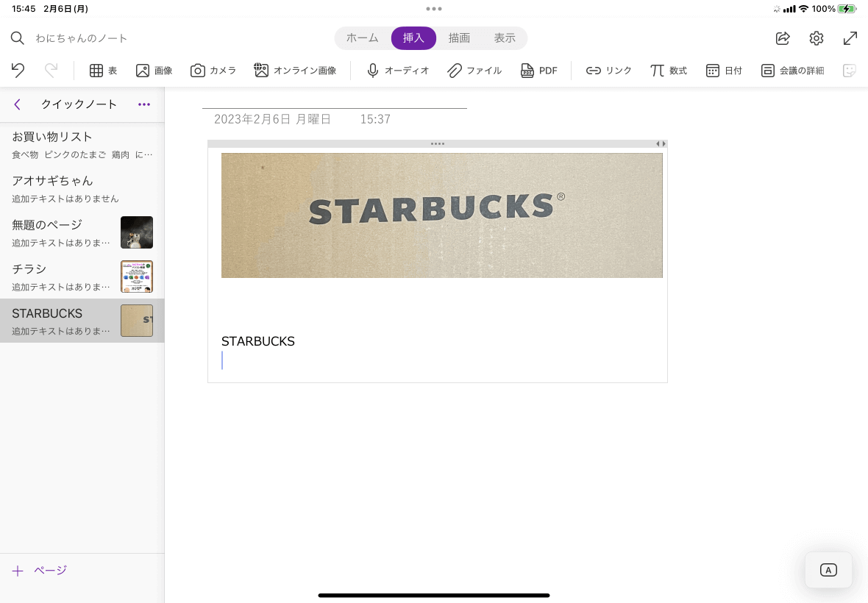The image size is (868, 603).
Task: Switch to the ホーム tab
Action: pos(363,38)
